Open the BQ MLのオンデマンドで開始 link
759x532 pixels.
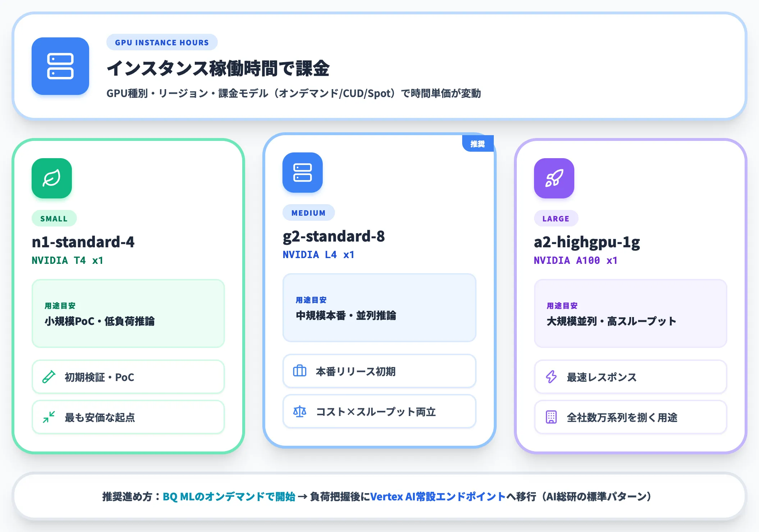tap(229, 497)
